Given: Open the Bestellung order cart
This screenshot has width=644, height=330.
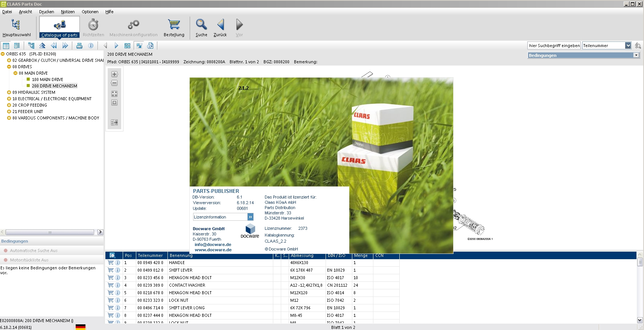Looking at the screenshot, I should (x=174, y=28).
